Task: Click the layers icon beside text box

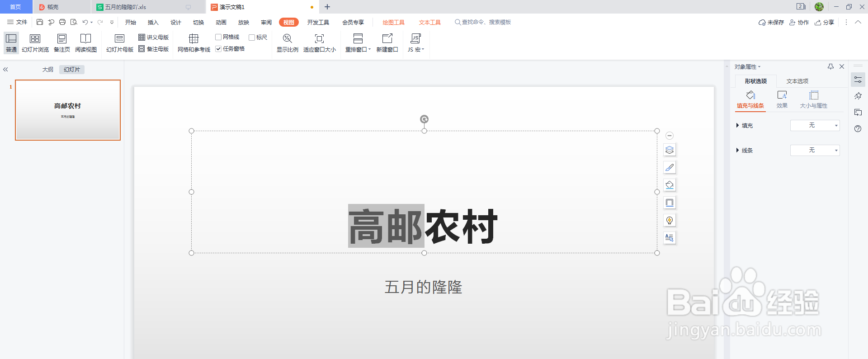Action: (670, 150)
